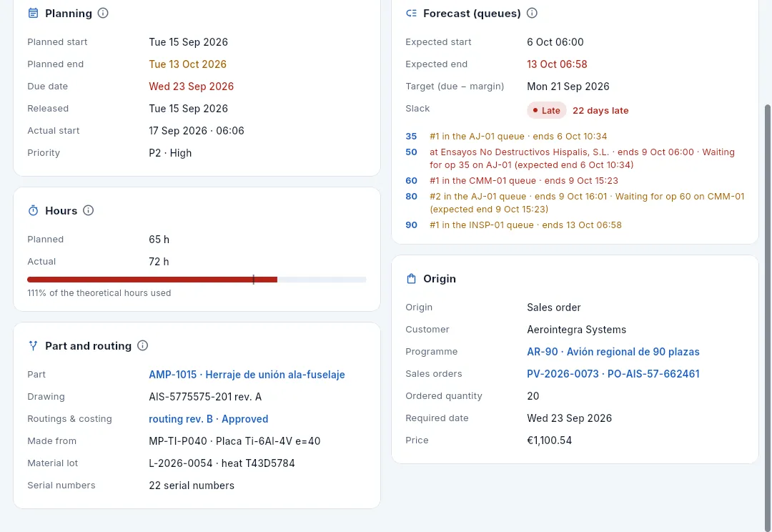The width and height of the screenshot is (772, 532).
Task: Click the Late slack status badge
Action: (x=547, y=111)
